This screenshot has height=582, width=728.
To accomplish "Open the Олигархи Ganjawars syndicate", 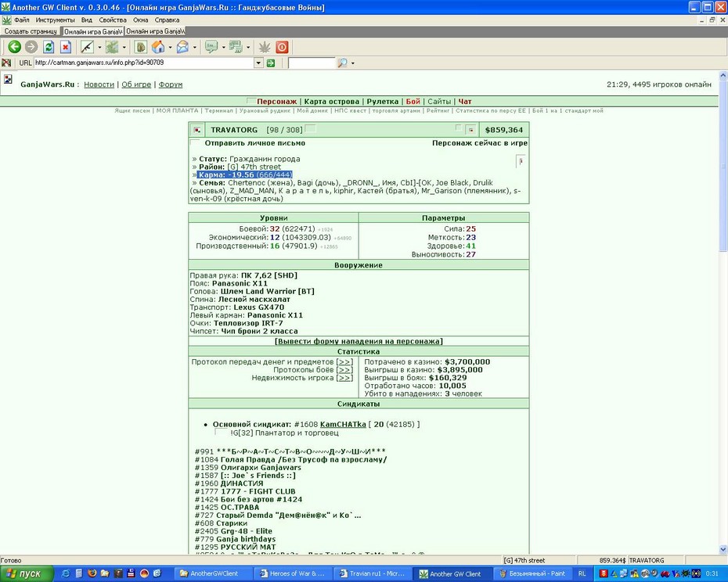I will [261, 468].
